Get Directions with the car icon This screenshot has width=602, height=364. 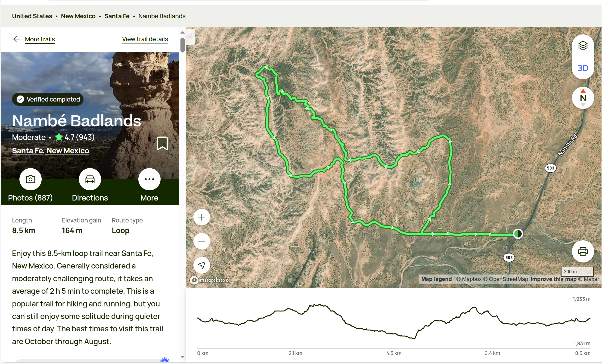[90, 179]
